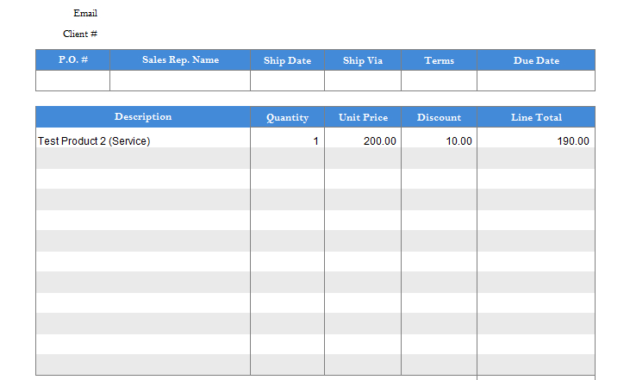Click the empty cell under Ship Via
This screenshot has height=380, width=630.
tap(363, 81)
